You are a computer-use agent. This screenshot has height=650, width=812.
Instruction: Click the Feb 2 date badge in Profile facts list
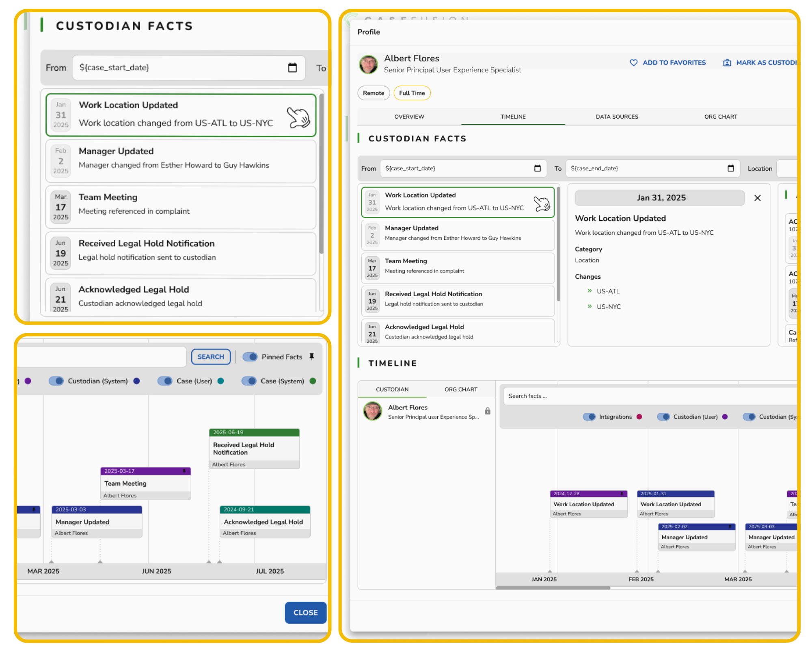(x=372, y=235)
